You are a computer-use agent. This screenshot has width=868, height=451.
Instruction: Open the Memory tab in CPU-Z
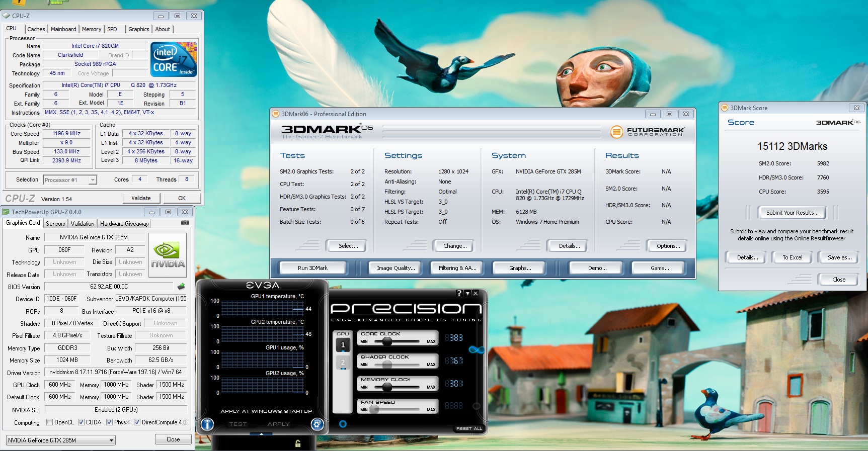(x=92, y=29)
